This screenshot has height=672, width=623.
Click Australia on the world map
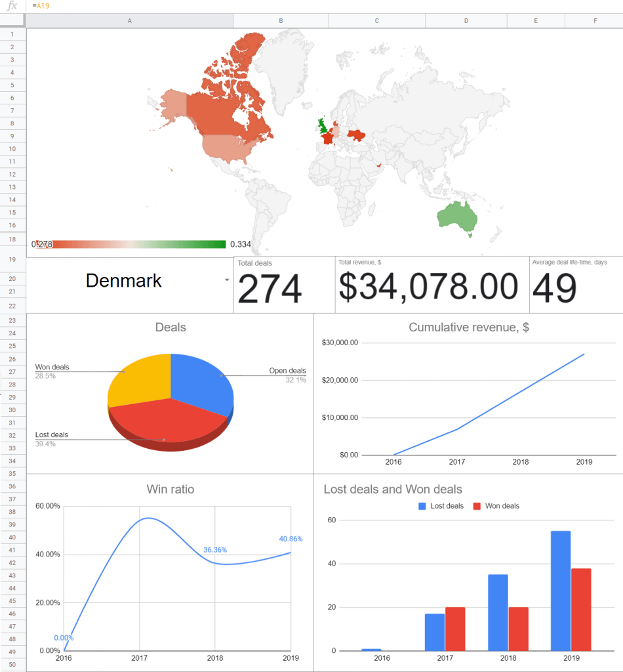[458, 218]
